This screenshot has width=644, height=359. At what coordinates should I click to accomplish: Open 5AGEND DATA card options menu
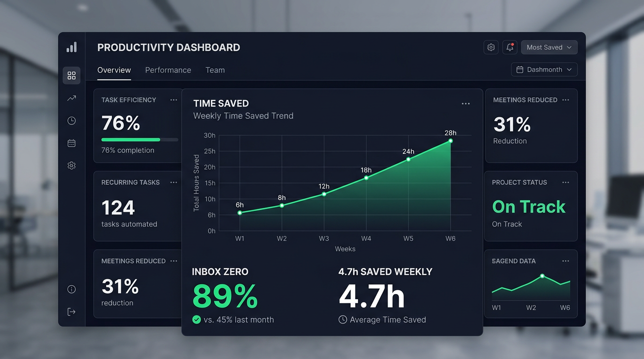click(x=565, y=261)
